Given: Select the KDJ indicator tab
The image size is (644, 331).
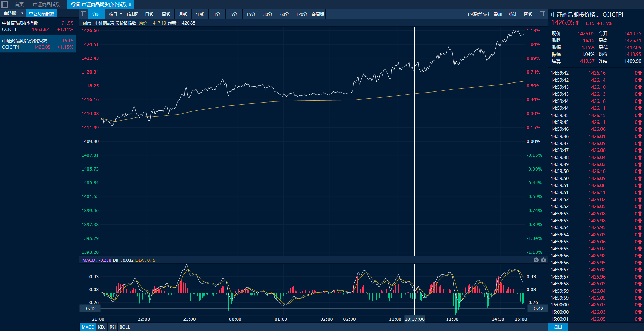Looking at the screenshot, I should (102, 327).
